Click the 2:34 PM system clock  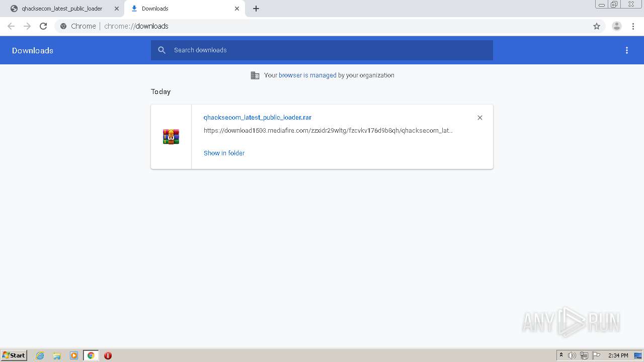point(618,355)
